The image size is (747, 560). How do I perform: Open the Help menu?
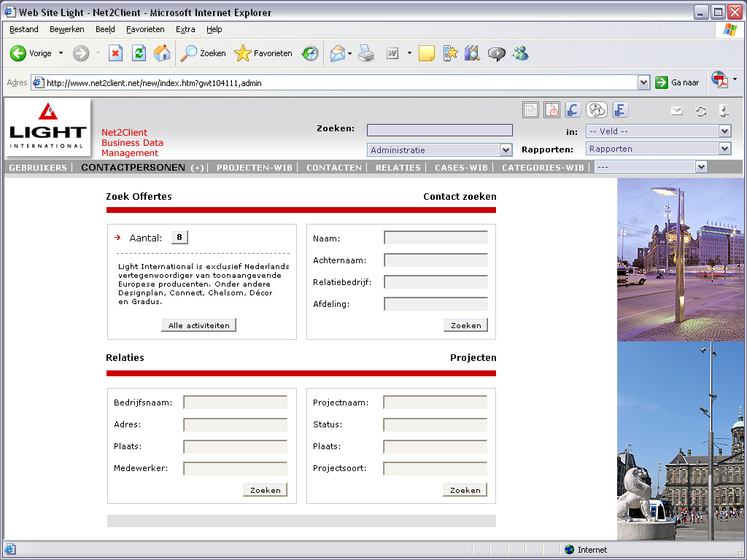[214, 29]
